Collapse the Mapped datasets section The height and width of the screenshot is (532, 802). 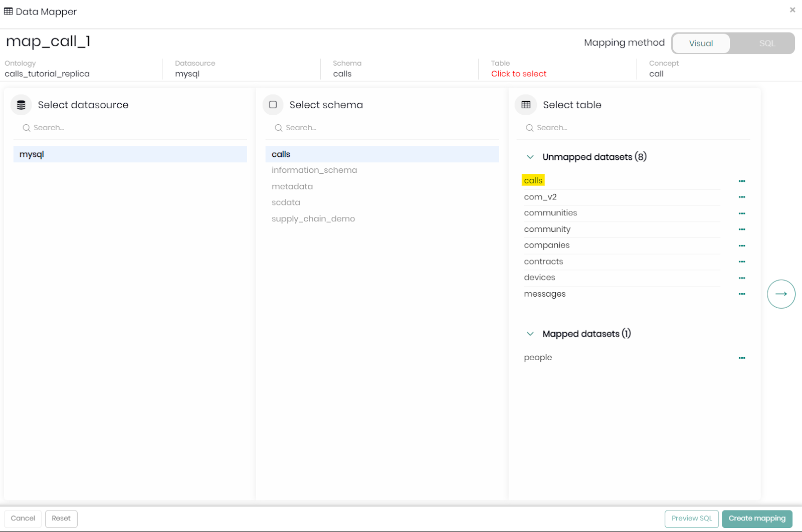tap(530, 334)
